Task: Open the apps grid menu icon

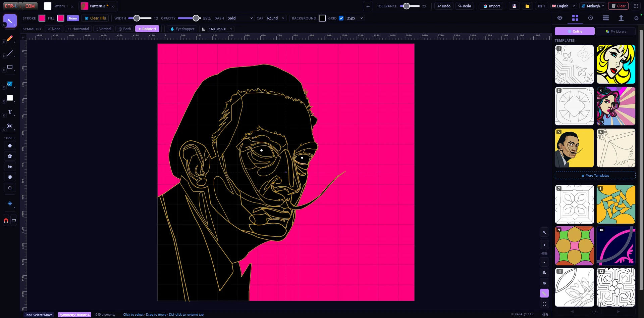Action: [x=636, y=6]
